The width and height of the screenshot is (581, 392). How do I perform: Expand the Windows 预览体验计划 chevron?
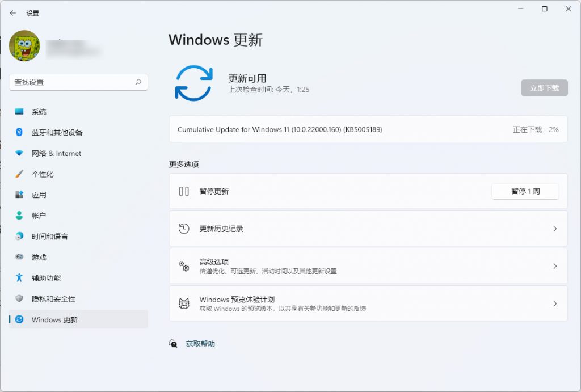pyautogui.click(x=555, y=304)
